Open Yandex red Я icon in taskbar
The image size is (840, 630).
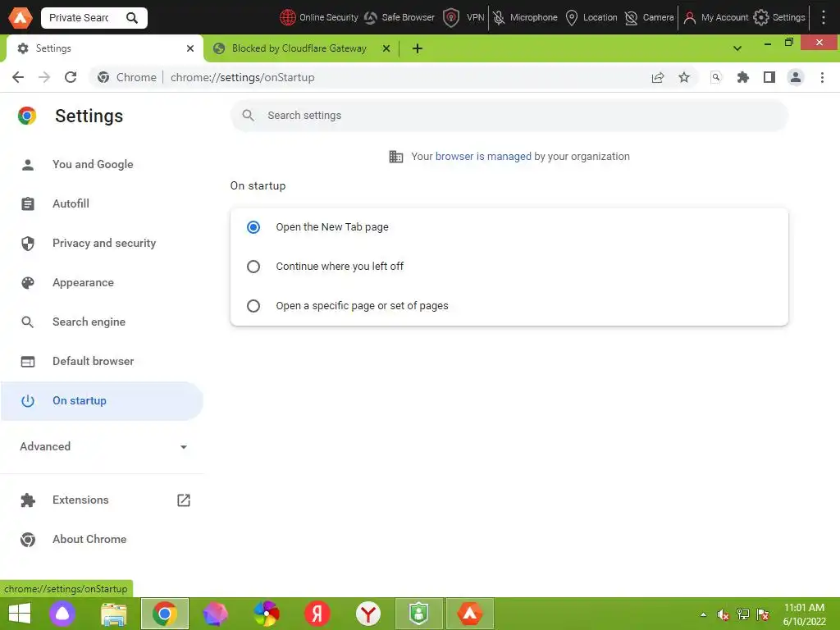(317, 614)
